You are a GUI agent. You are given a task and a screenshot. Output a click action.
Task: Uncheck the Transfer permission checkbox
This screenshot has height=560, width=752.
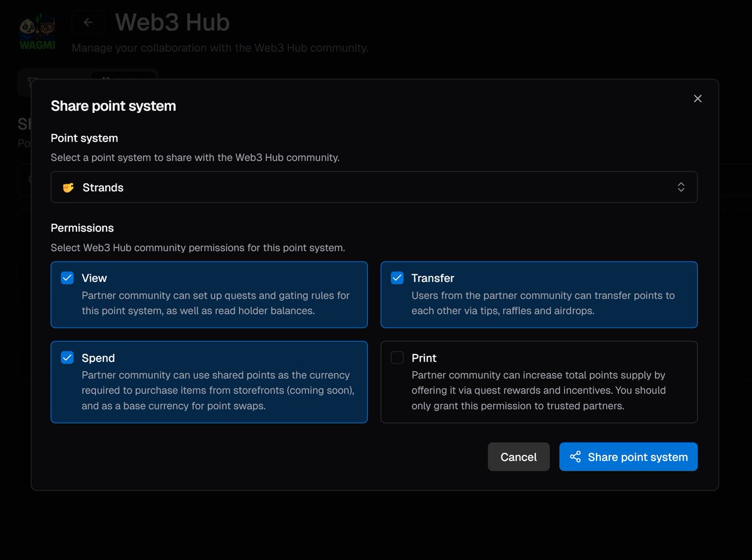[397, 277]
